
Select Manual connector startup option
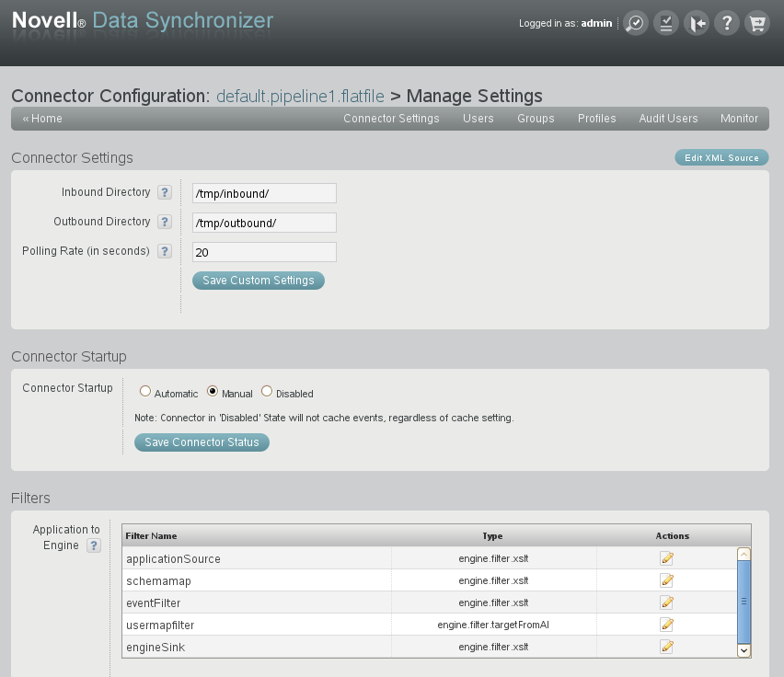[213, 391]
